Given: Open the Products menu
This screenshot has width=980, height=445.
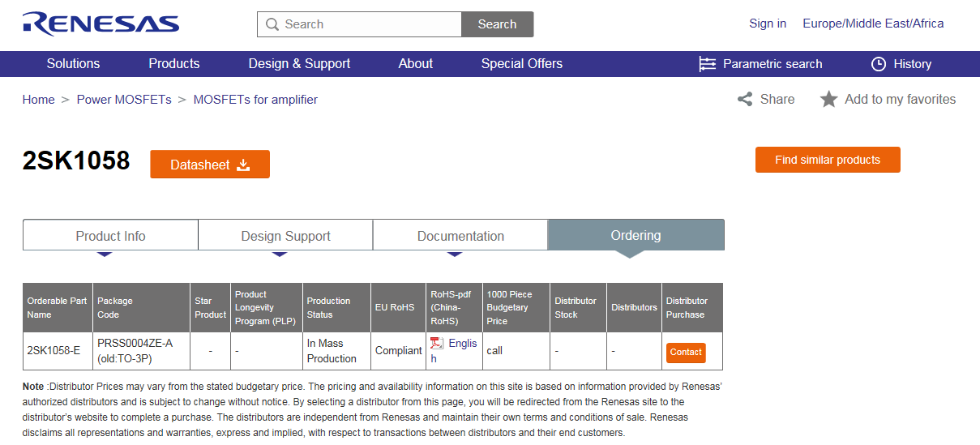Looking at the screenshot, I should pos(174,64).
